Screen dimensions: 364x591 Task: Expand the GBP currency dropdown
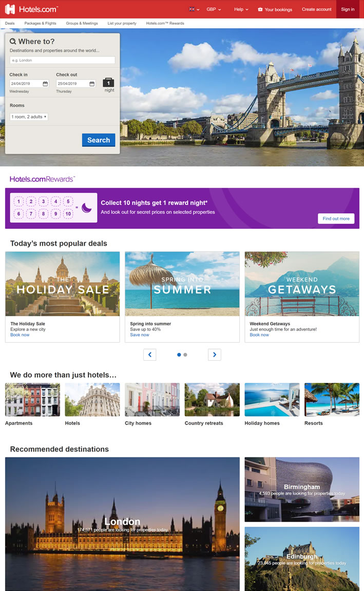point(214,9)
